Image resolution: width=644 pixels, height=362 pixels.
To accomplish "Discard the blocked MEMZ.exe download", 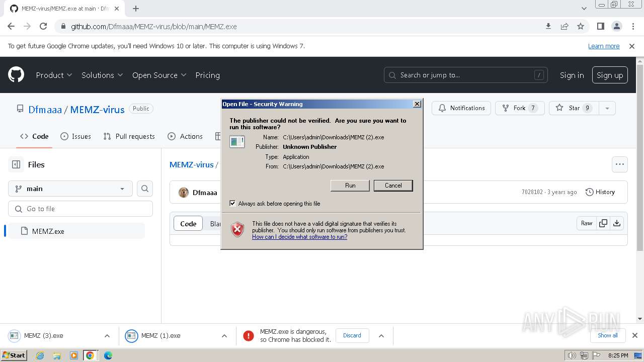I will (352, 335).
